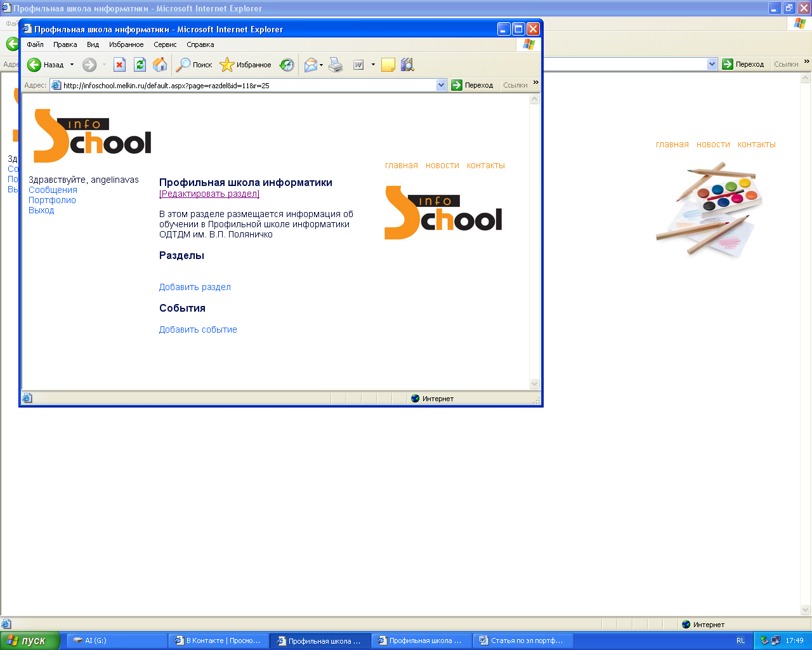The image size is (812, 650).
Task: Open the Сервис menu
Action: 165,44
